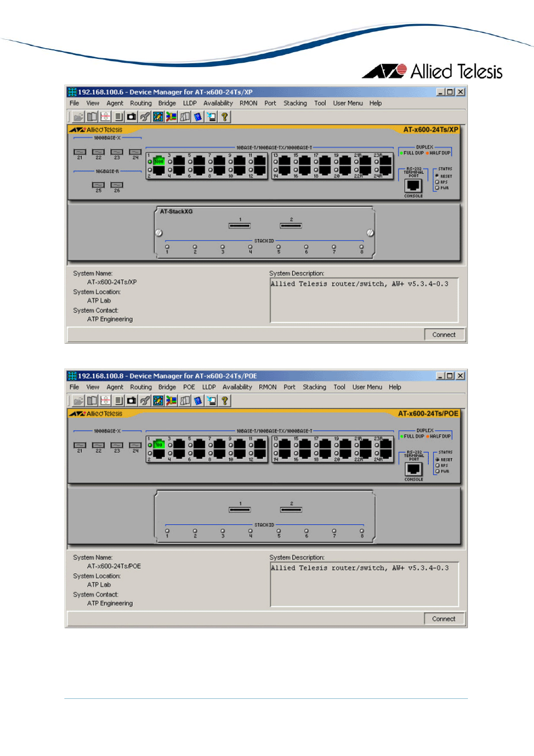
Task: Click the folded map icon in the 24Ts/POE toolbar
Action: pos(185,400)
